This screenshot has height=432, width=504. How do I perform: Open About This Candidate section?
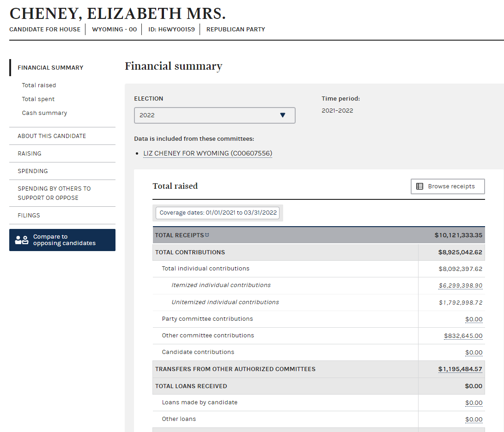coord(52,136)
